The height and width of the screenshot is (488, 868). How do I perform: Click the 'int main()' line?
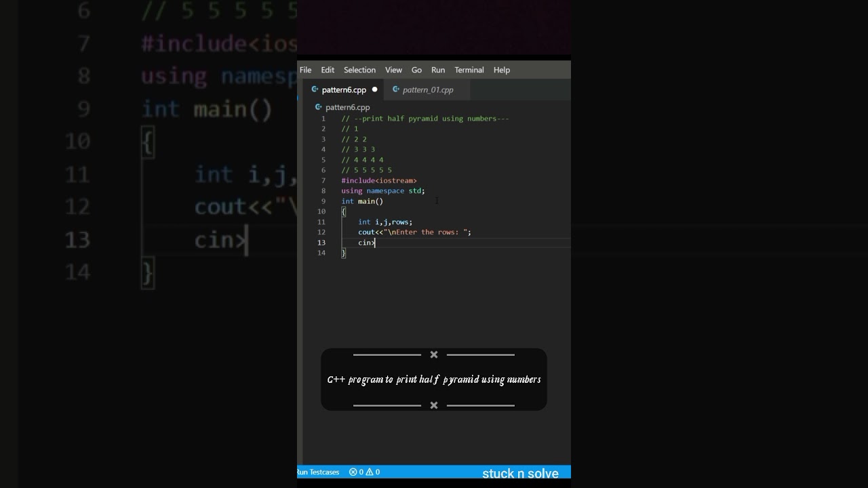pos(362,201)
